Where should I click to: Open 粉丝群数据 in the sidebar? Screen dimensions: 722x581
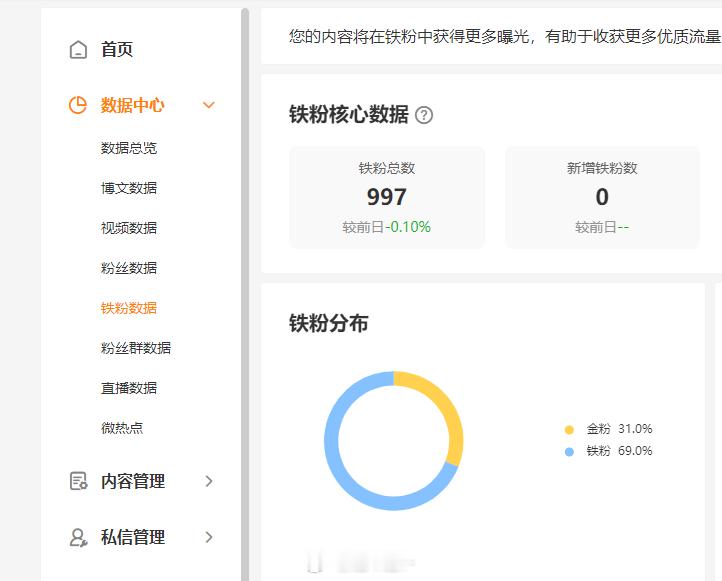(x=136, y=348)
